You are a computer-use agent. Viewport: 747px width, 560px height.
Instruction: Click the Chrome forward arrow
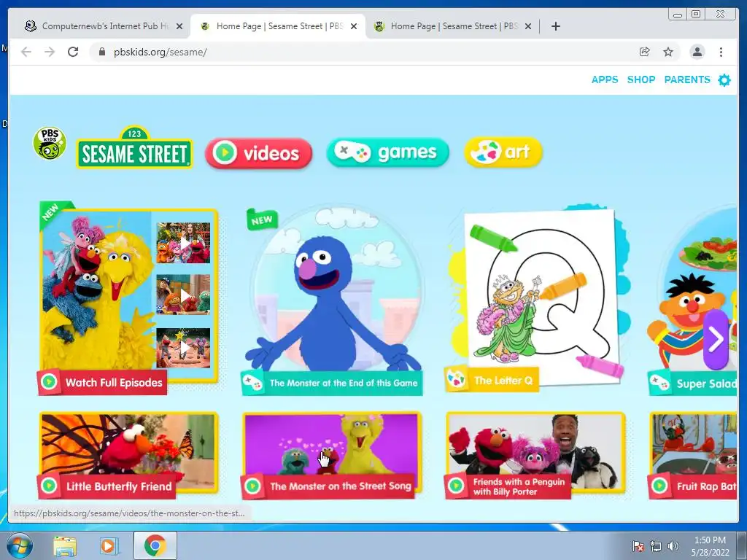50,52
